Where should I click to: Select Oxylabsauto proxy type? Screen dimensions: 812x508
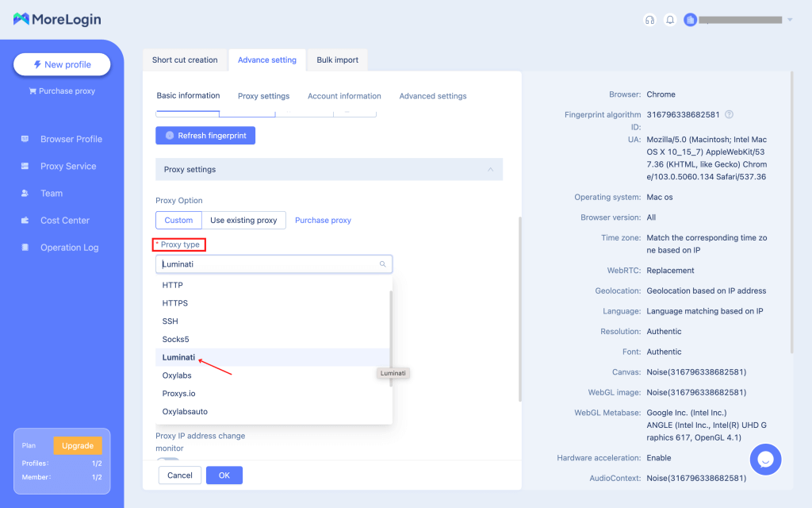click(273, 412)
